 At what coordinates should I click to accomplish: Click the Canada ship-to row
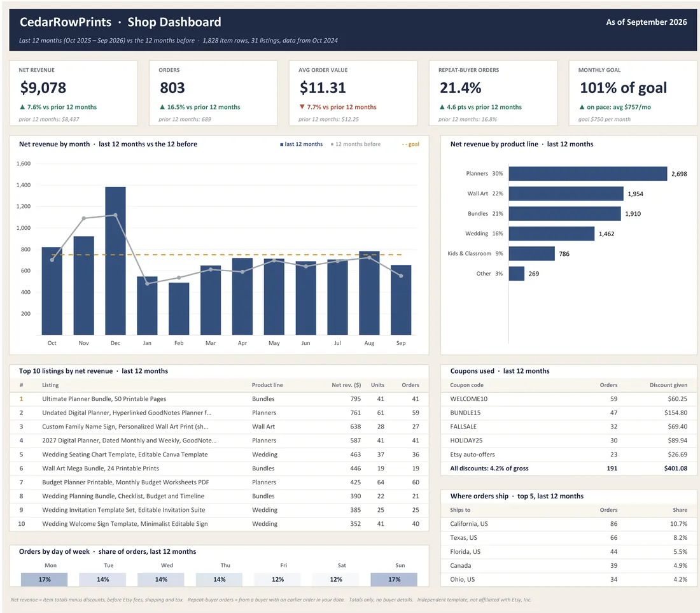568,565
